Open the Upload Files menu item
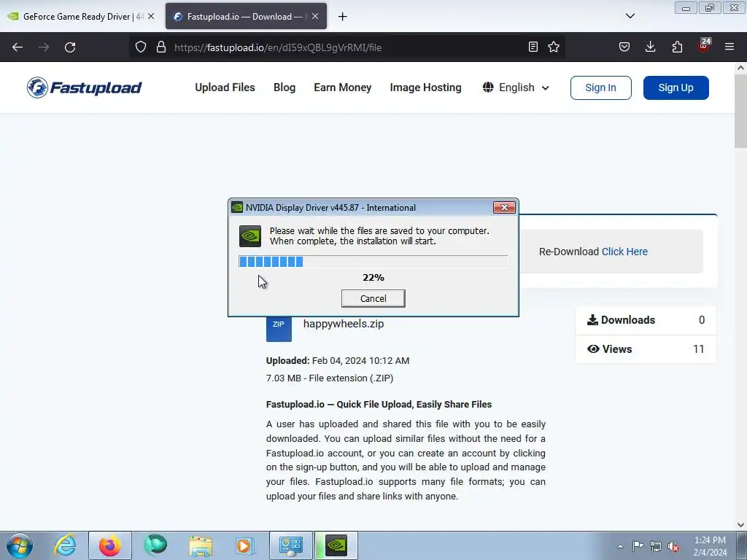The width and height of the screenshot is (747, 560). 225,87
